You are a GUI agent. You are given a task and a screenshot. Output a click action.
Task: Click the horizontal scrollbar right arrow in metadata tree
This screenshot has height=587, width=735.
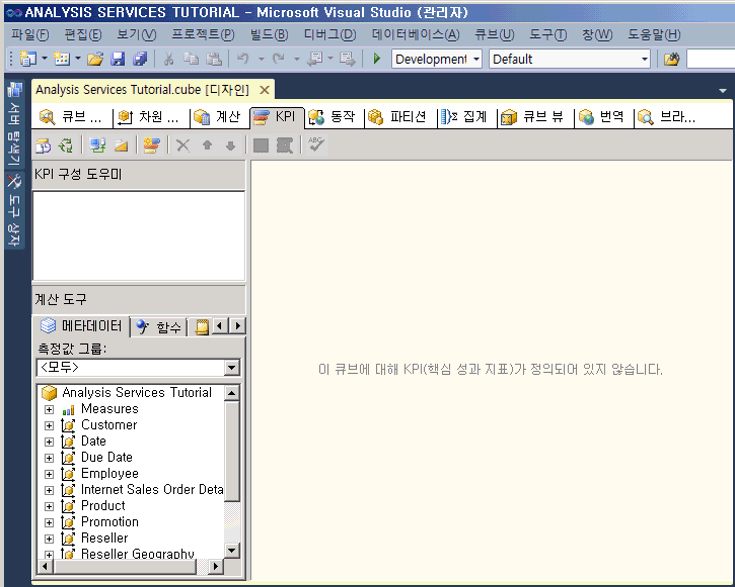(x=216, y=567)
